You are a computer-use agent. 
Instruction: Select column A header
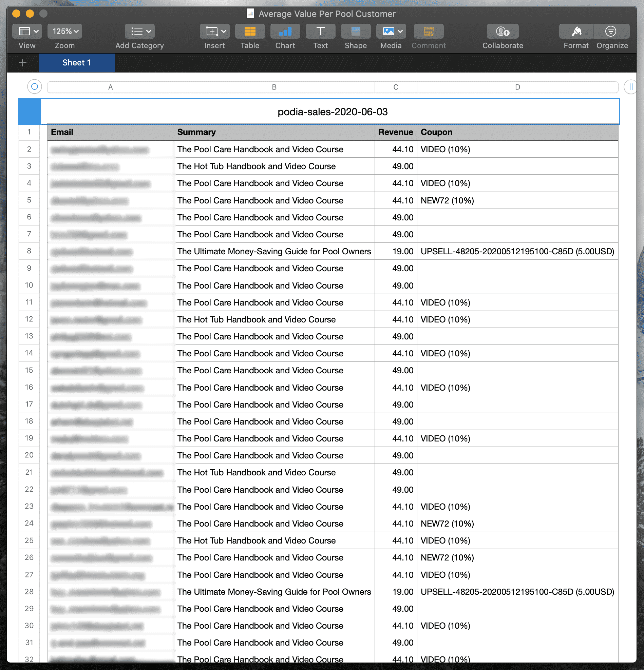111,87
